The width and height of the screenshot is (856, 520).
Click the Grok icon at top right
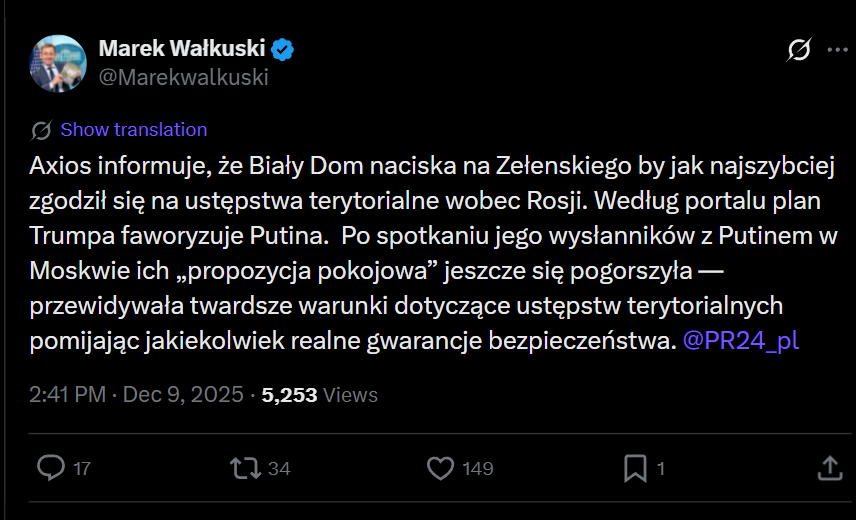799,50
